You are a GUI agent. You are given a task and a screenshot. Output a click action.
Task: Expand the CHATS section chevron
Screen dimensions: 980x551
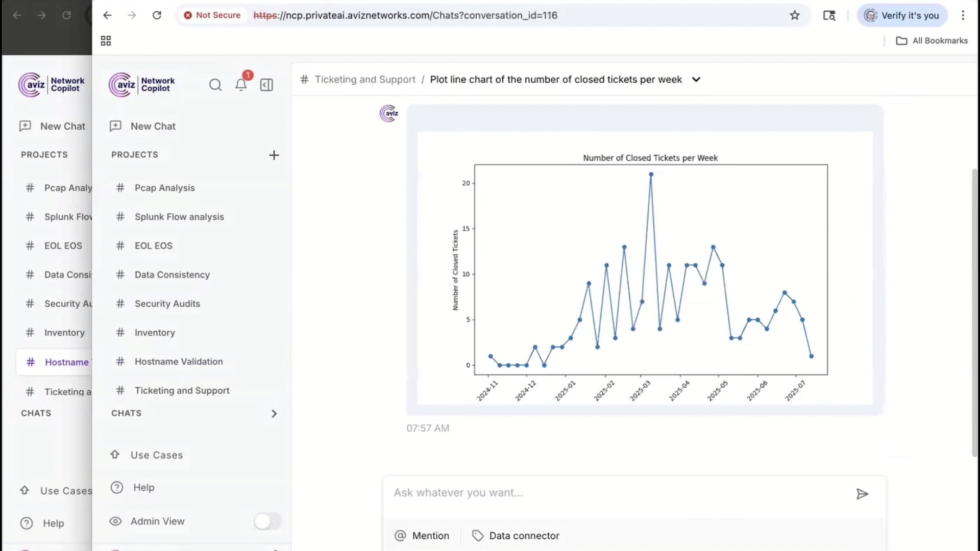(274, 413)
